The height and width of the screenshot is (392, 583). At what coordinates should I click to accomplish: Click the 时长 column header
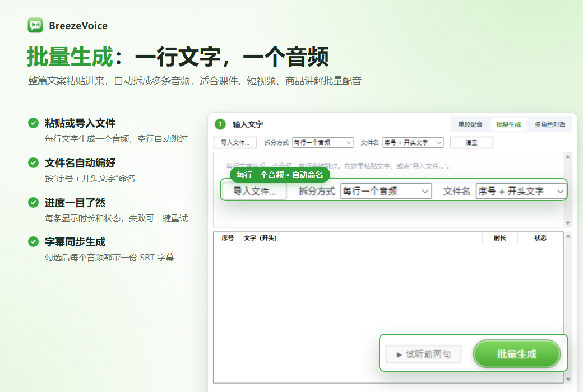pyautogui.click(x=499, y=238)
